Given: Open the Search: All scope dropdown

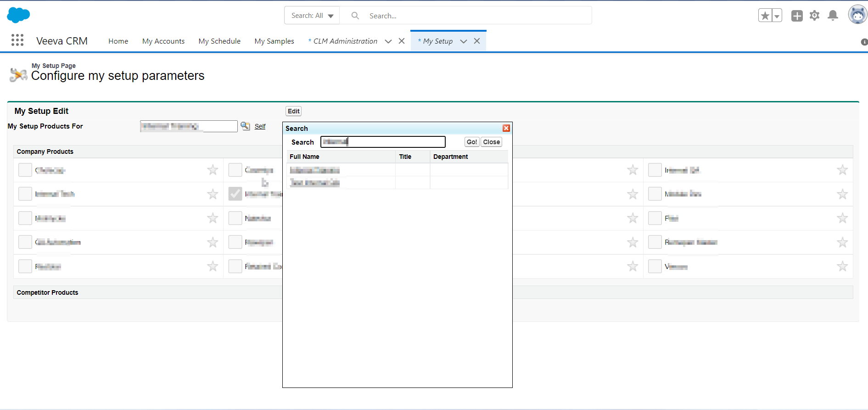Looking at the screenshot, I should coord(312,16).
